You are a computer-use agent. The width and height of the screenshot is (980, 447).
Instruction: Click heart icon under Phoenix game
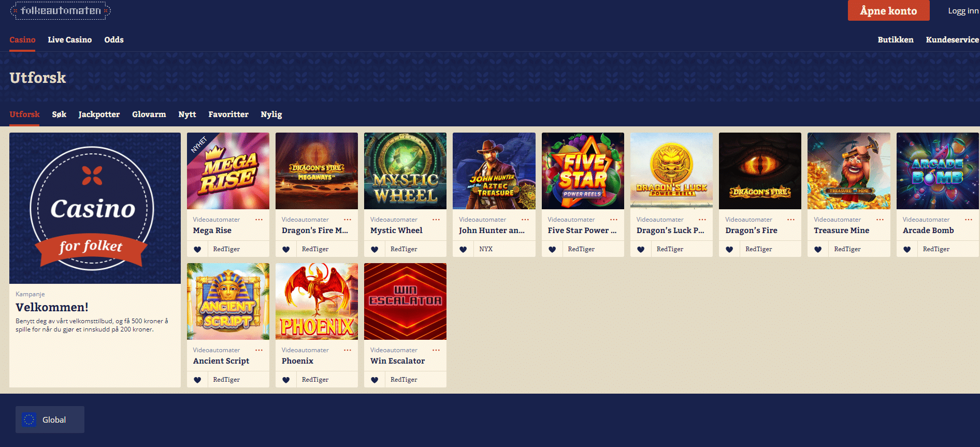click(x=286, y=380)
